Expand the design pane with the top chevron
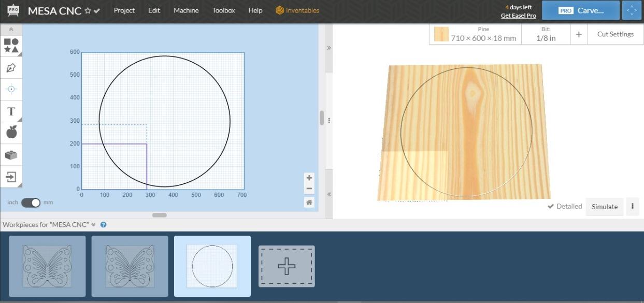644x303 pixels. pyautogui.click(x=329, y=48)
